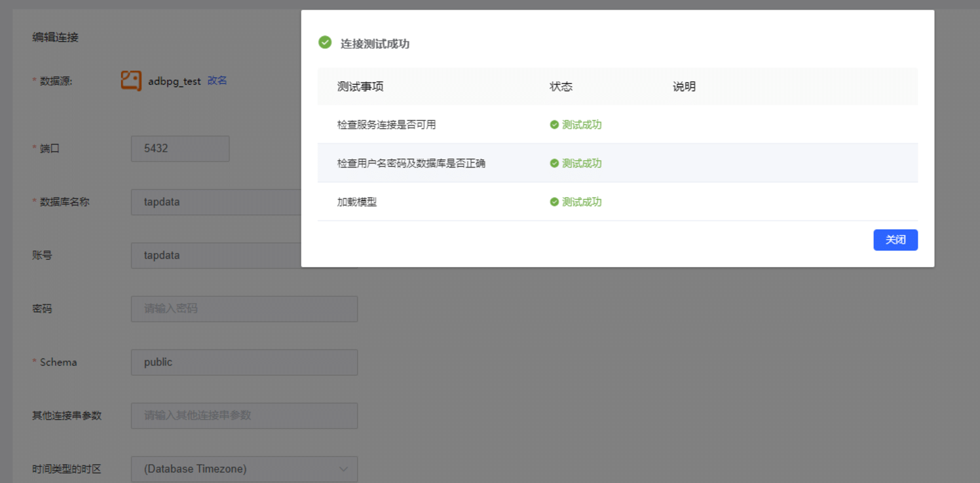Select the Schema field with public
This screenshot has width=980, height=483.
click(x=244, y=362)
